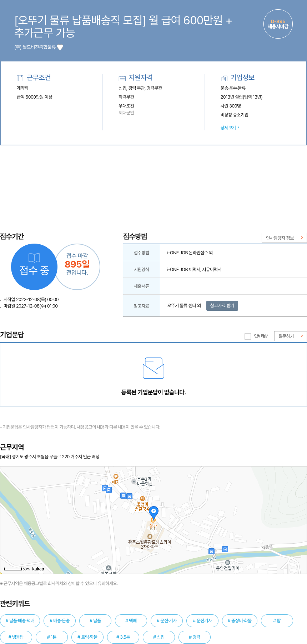Viewport: 307px width, 644px height.
Task: Click the arrow on 질문하기 button
Action: 302,336
